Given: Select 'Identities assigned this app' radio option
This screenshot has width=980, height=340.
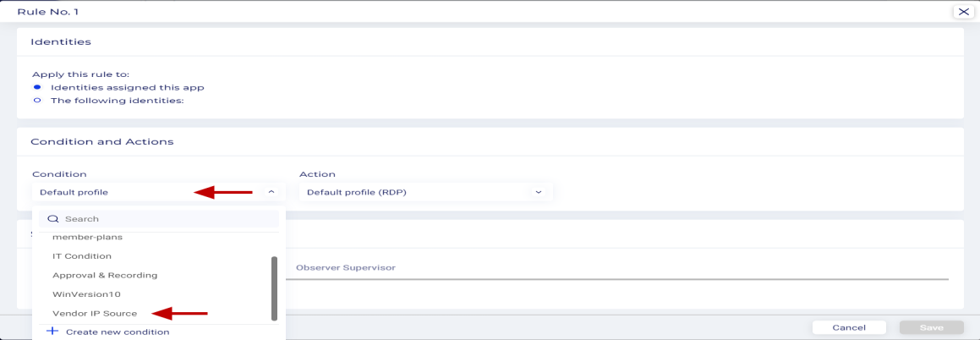Looking at the screenshot, I should (x=37, y=87).
